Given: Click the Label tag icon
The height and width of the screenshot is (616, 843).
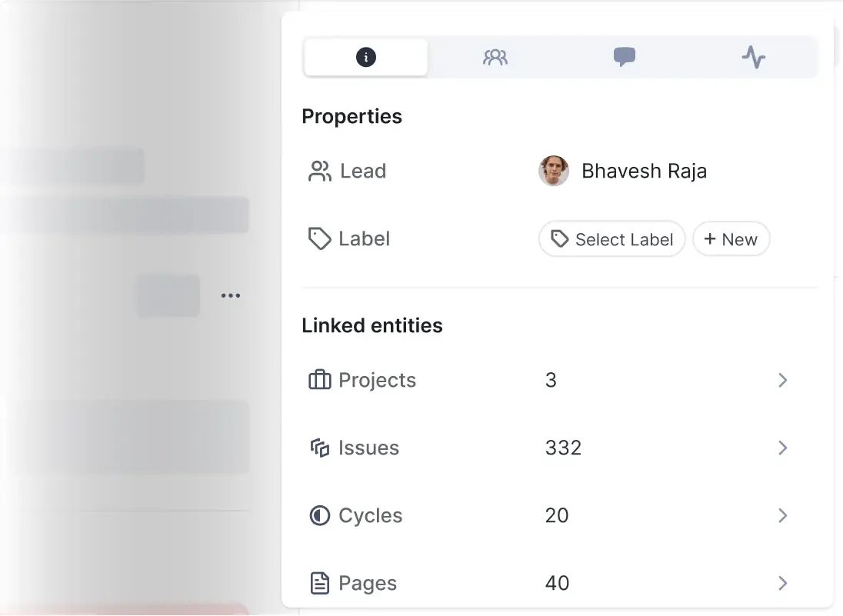Looking at the screenshot, I should (319, 238).
